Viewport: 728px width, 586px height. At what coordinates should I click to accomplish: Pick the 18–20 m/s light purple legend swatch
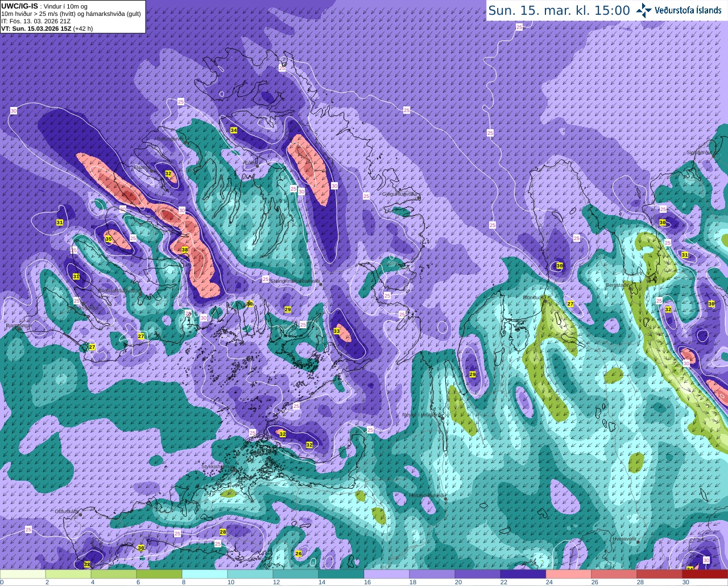432,574
